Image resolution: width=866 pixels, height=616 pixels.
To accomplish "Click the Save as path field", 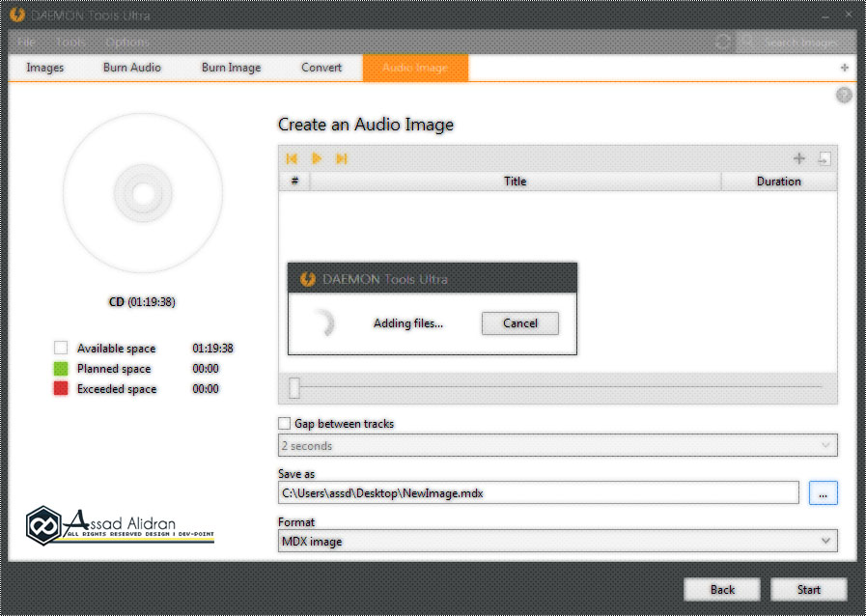I will pyautogui.click(x=539, y=492).
